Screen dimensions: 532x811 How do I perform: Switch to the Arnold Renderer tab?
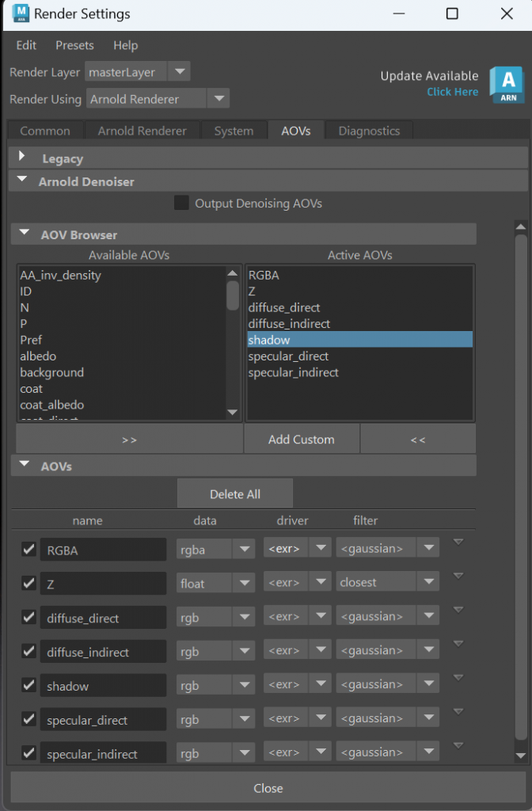(142, 131)
